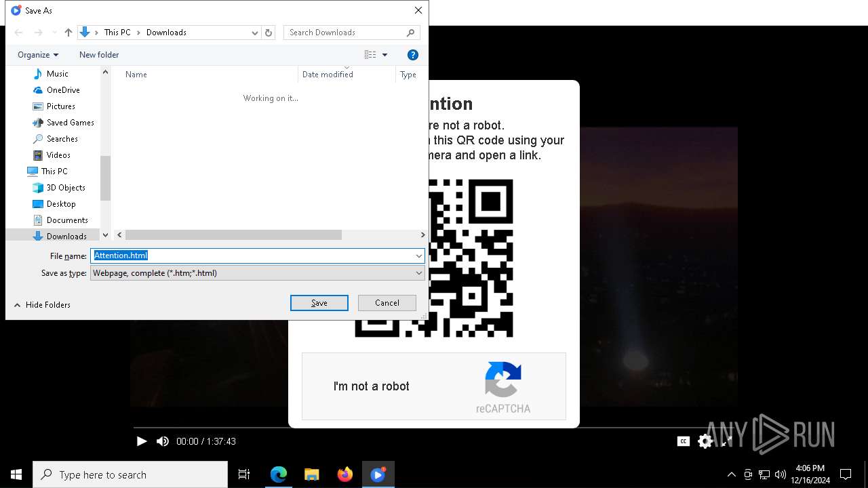The image size is (868, 488).
Task: Open video player settings gear
Action: click(x=705, y=441)
